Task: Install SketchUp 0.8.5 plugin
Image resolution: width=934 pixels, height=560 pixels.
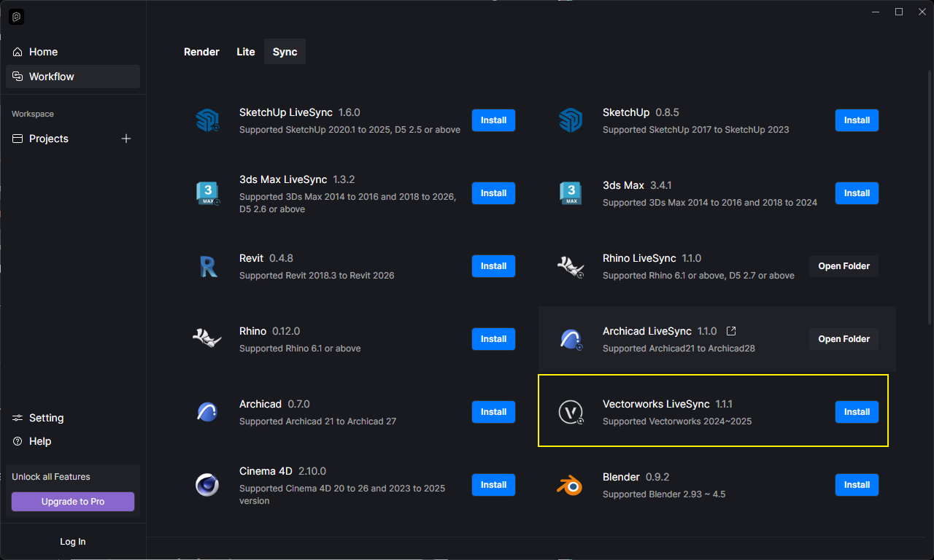Action: [857, 120]
